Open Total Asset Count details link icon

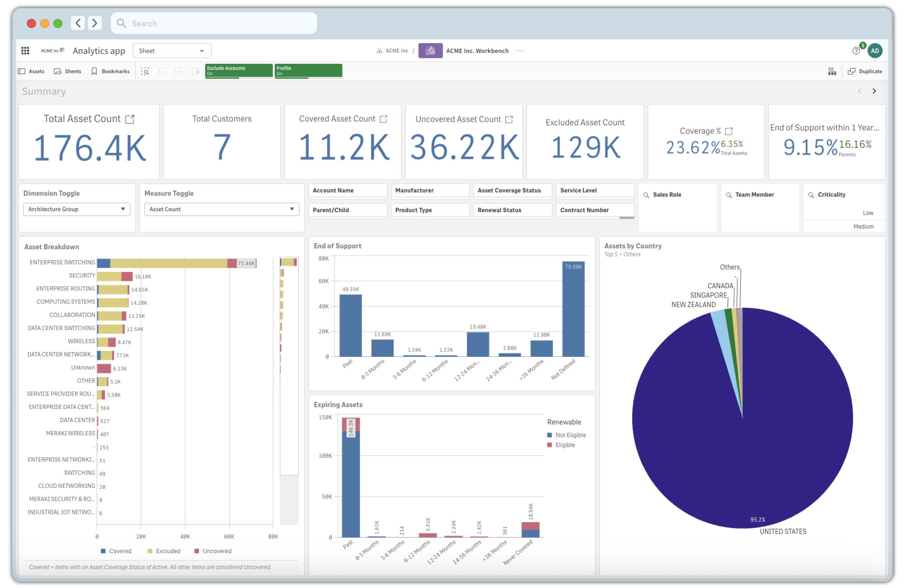130,119
